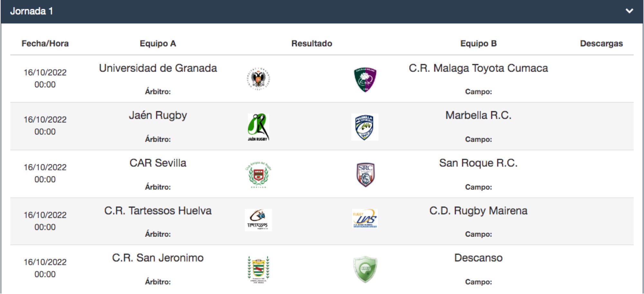Click the Jaén Rugby team name
Viewport: 644px width, 294px height.
point(158,115)
